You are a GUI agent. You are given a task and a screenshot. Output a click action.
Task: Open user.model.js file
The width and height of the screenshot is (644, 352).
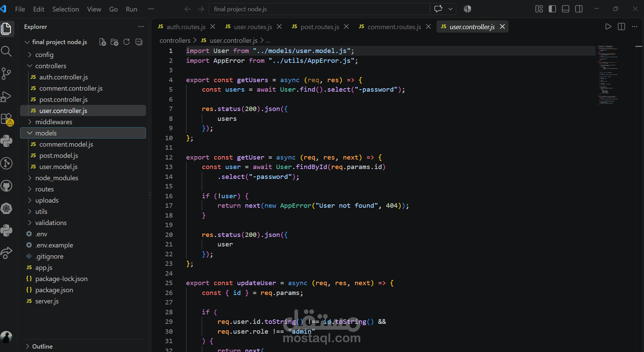pos(83,167)
